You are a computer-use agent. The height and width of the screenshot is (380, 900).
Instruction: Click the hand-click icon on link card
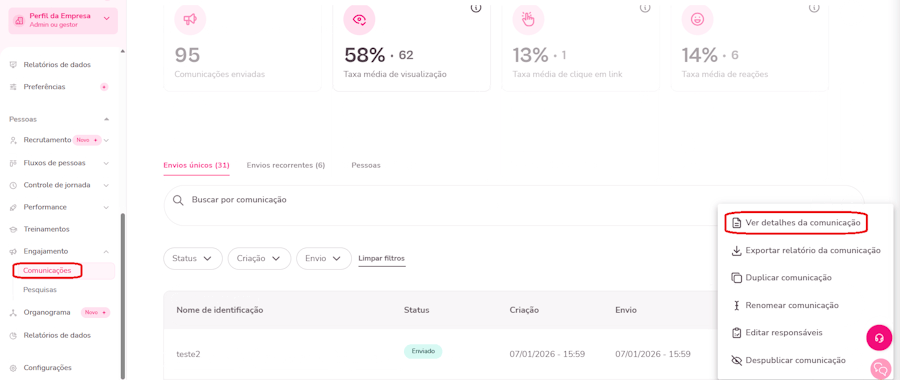click(x=528, y=20)
